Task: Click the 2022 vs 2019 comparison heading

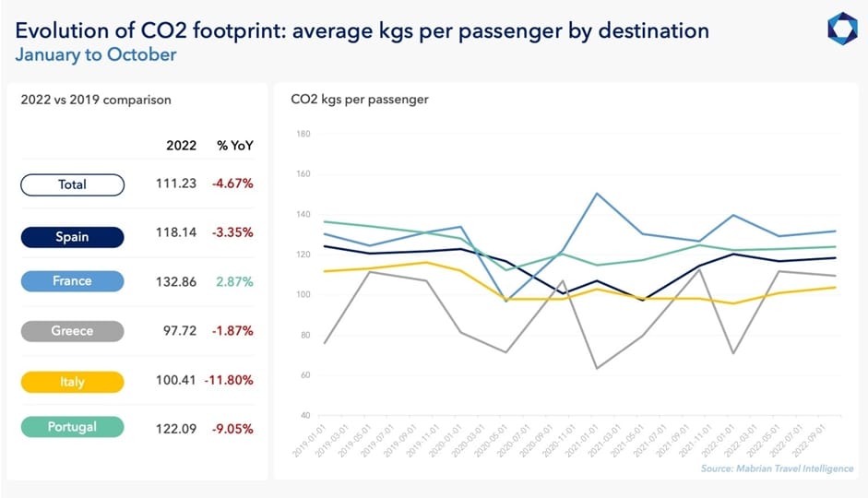Action: 96,99
